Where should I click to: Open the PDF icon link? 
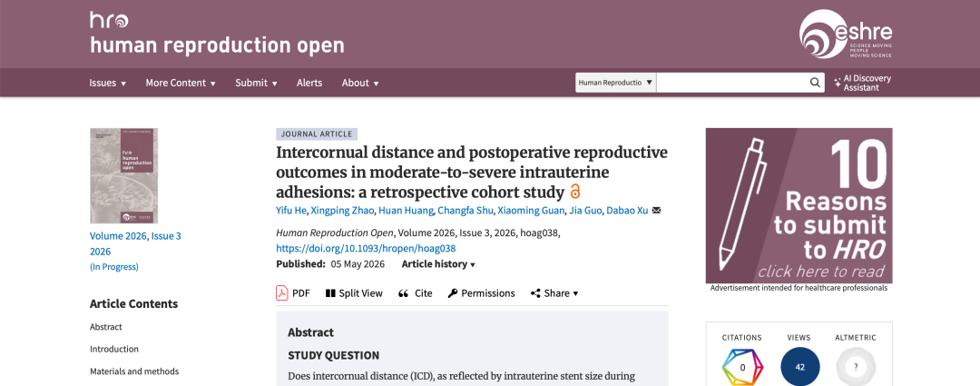tap(282, 292)
